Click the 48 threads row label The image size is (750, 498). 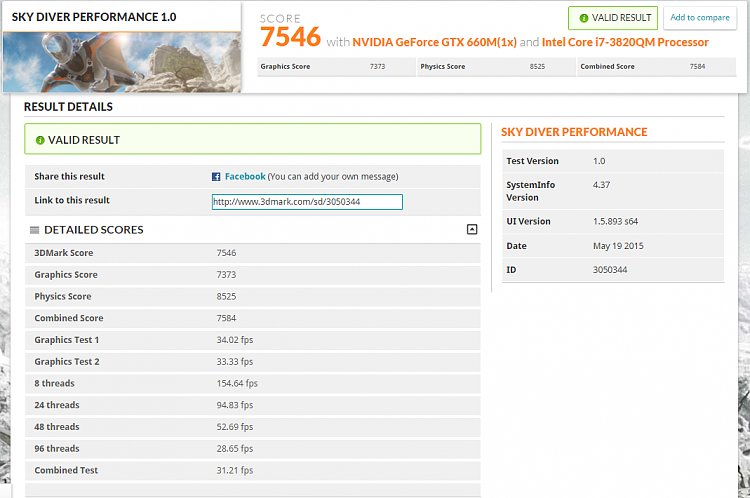tap(57, 427)
